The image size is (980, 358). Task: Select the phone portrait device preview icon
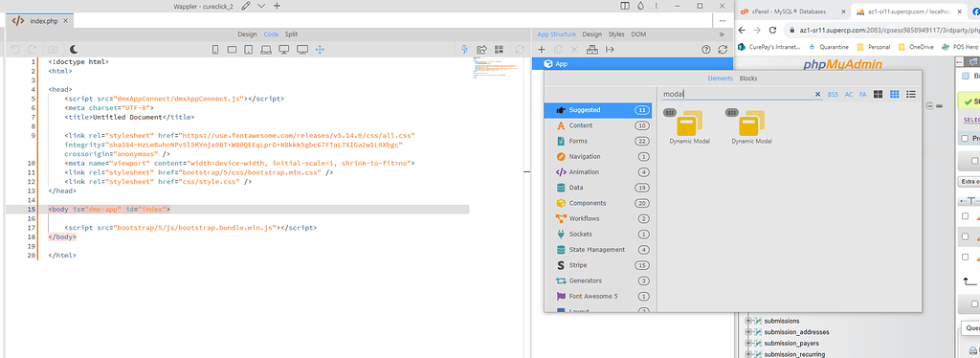click(x=215, y=50)
